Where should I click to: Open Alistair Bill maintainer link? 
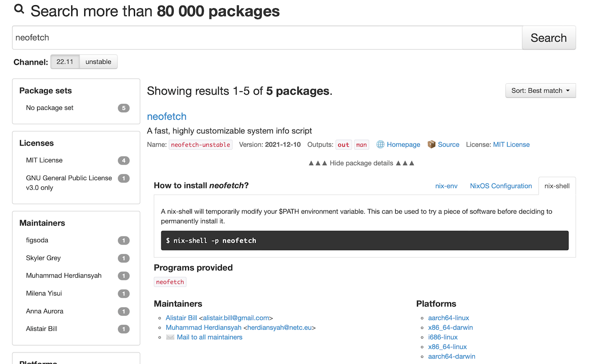181,318
